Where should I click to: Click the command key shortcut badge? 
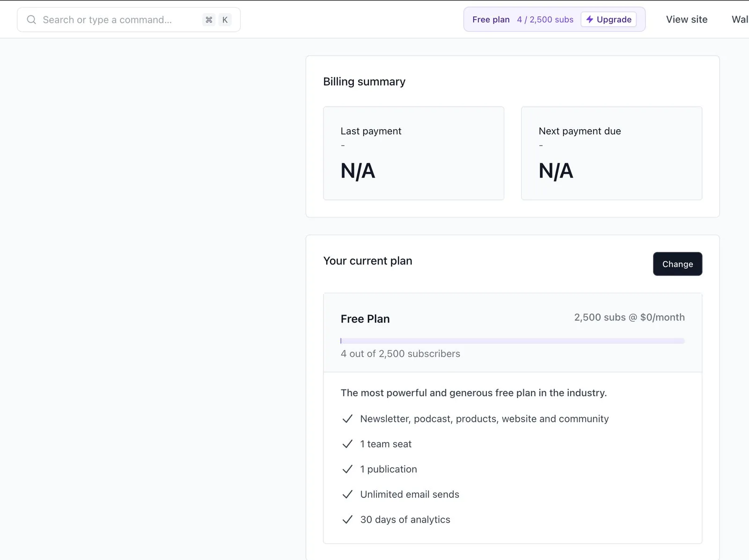tap(209, 20)
